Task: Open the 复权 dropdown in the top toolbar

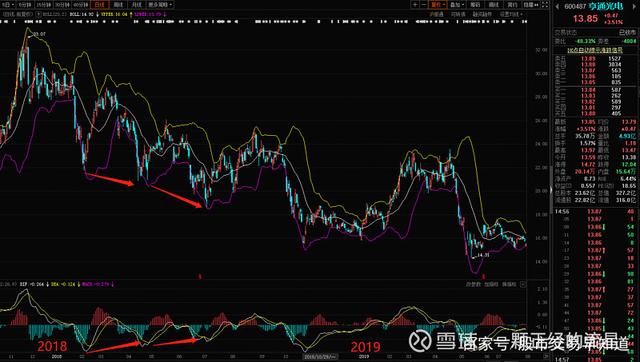Action: coord(438,5)
